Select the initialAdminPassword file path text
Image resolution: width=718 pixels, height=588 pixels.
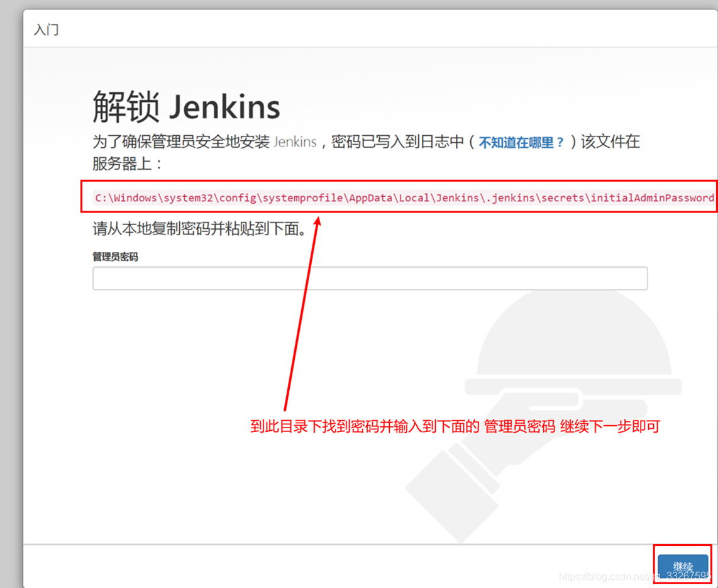(404, 198)
